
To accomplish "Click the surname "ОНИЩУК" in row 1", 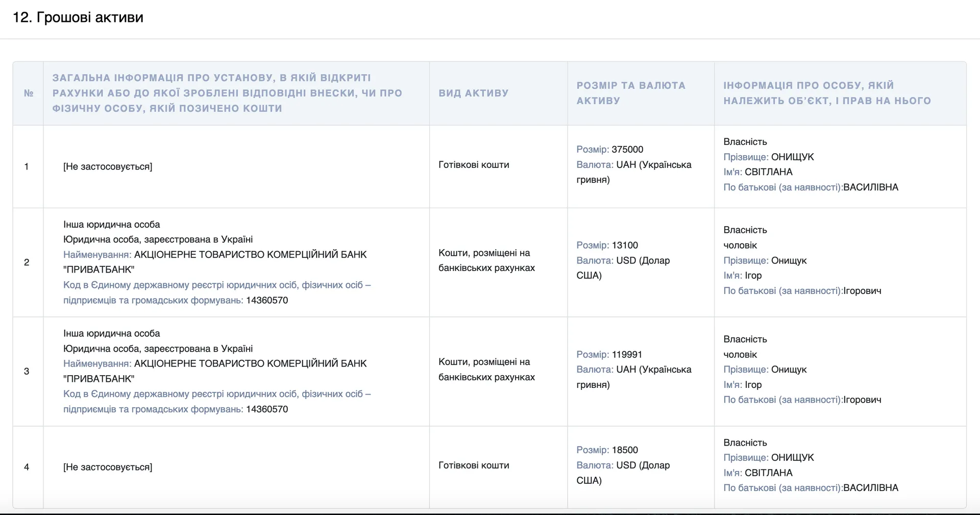I will 792,157.
